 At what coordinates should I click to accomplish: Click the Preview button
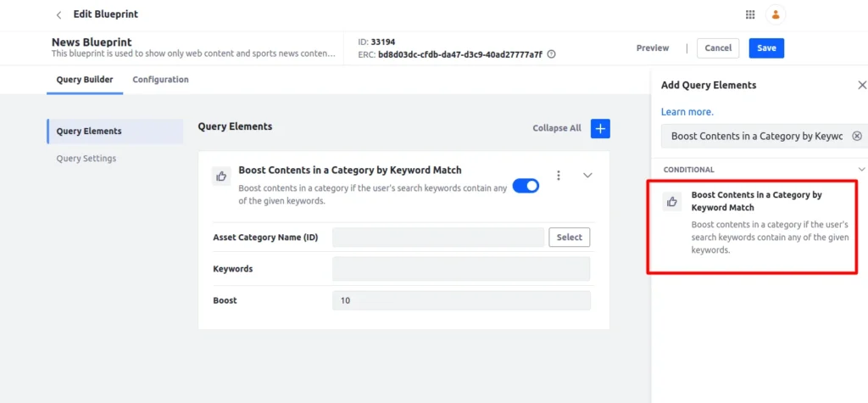click(653, 48)
